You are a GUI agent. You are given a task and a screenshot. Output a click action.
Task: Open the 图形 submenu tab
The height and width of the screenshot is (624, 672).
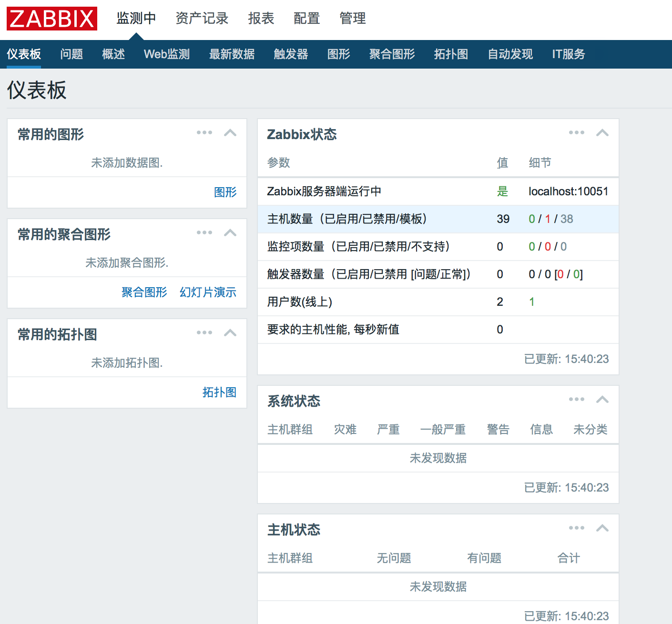(x=338, y=54)
